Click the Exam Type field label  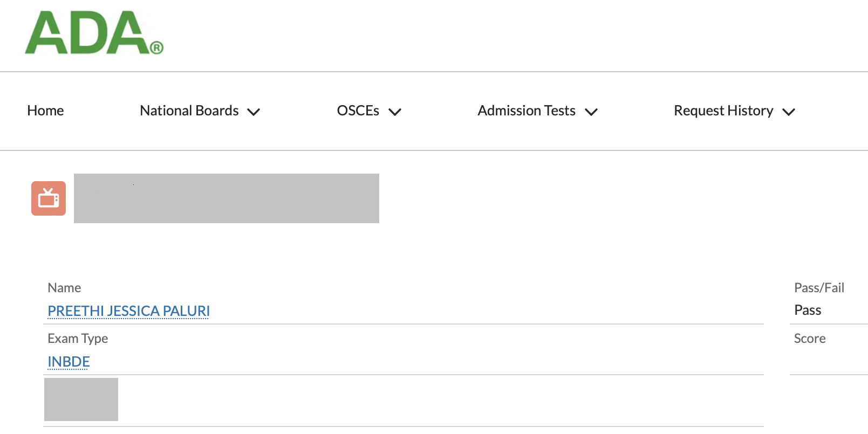pos(78,339)
